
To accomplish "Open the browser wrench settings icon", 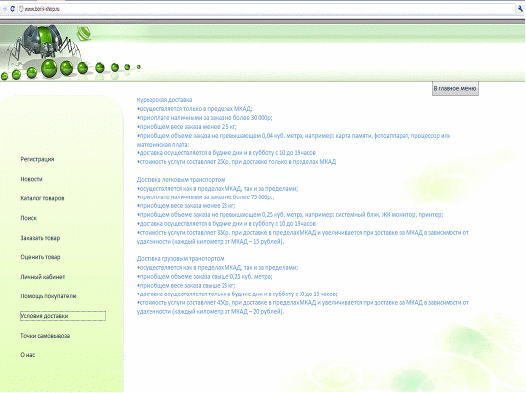I will point(521,9).
